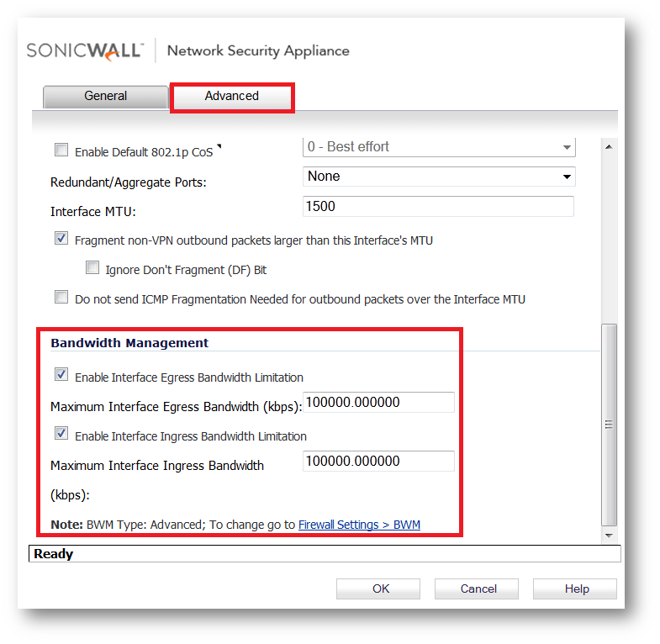The image size is (660, 644).
Task: Select the Advanced tab
Action: tap(231, 96)
